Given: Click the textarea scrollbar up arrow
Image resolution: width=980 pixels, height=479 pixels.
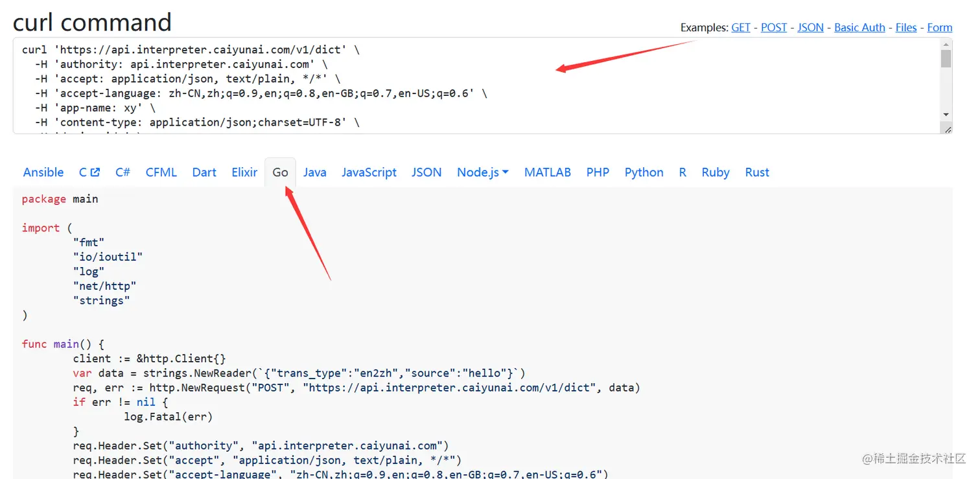Looking at the screenshot, I should coord(946,44).
